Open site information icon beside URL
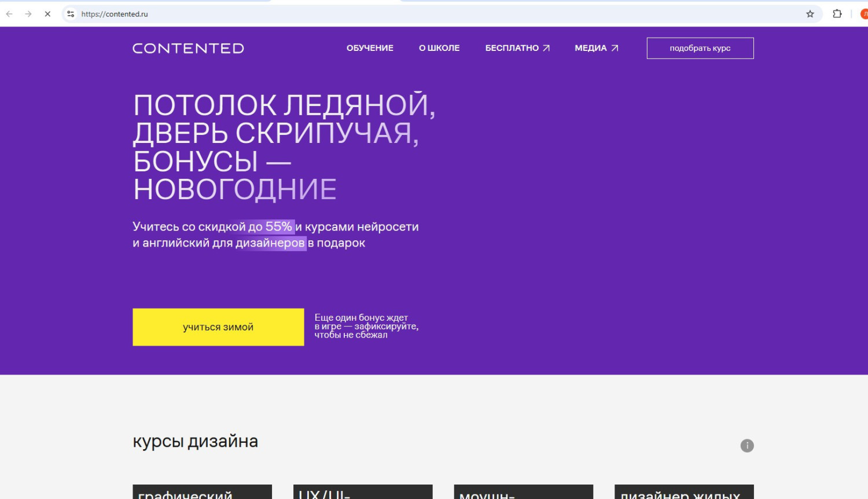This screenshot has width=868, height=499. 71,14
